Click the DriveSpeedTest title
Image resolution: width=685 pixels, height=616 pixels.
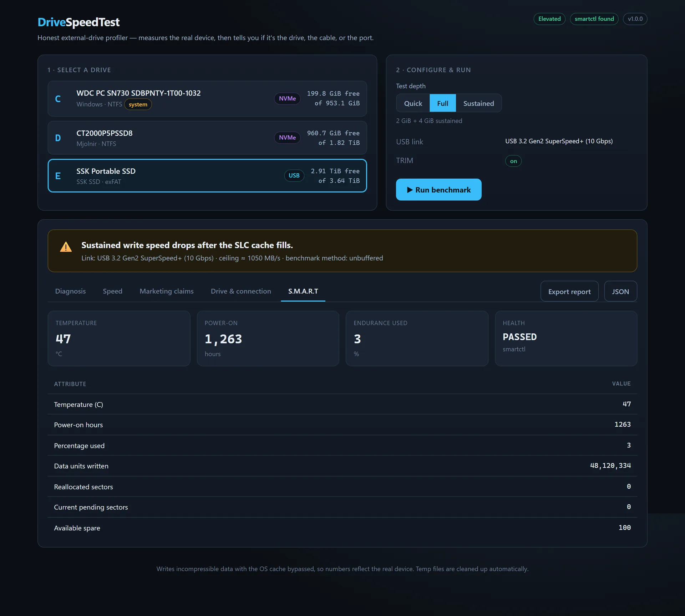[x=78, y=22]
